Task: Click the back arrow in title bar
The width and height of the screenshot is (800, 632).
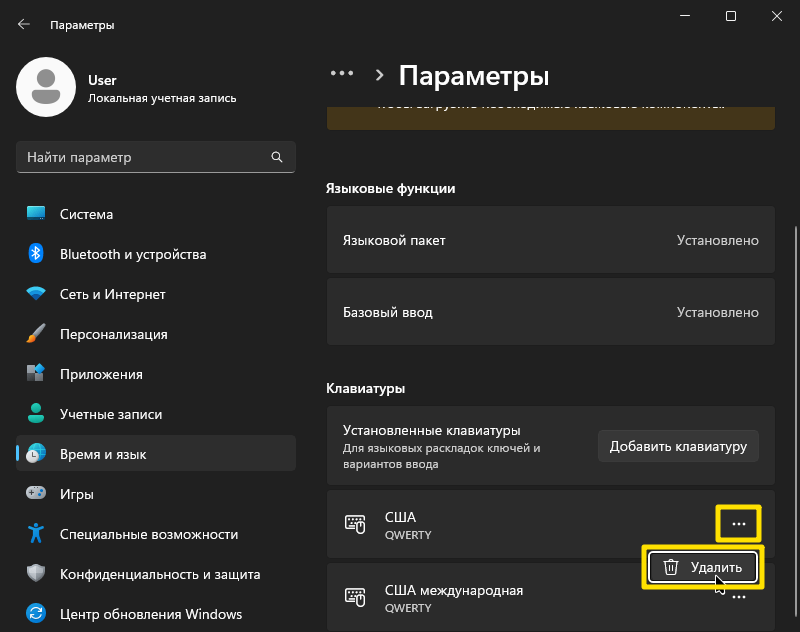Action: click(24, 24)
